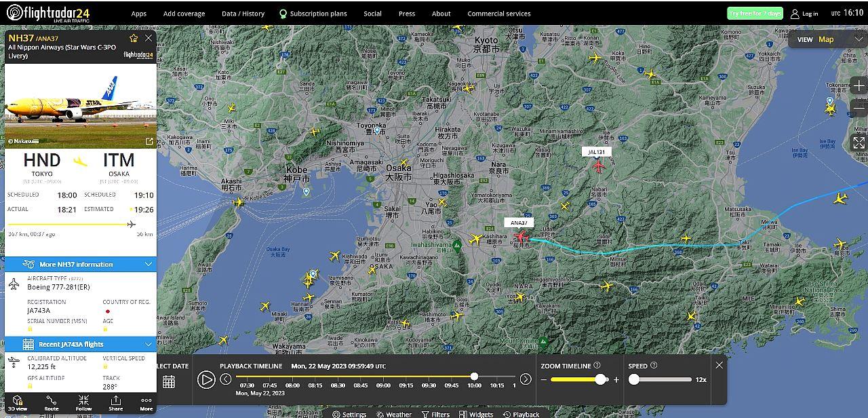Image resolution: width=868 pixels, height=418 pixels.
Task: Click registration JA743A
Action: (x=39, y=310)
